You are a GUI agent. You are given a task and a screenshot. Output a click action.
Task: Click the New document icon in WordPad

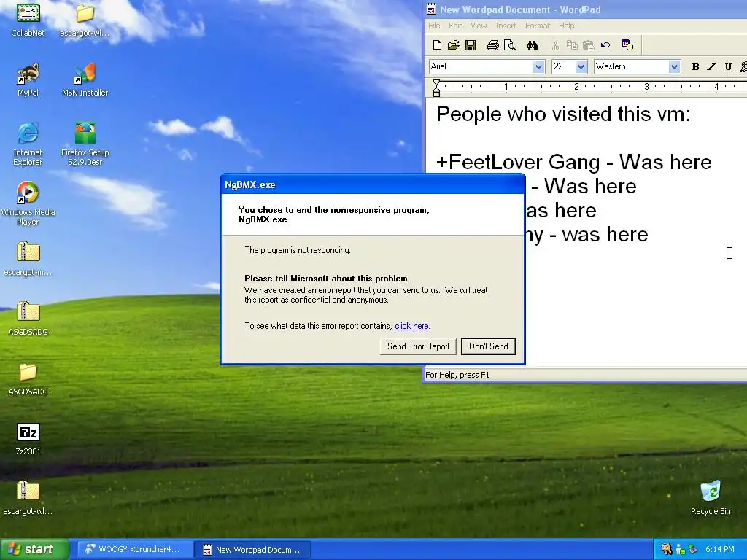437,45
